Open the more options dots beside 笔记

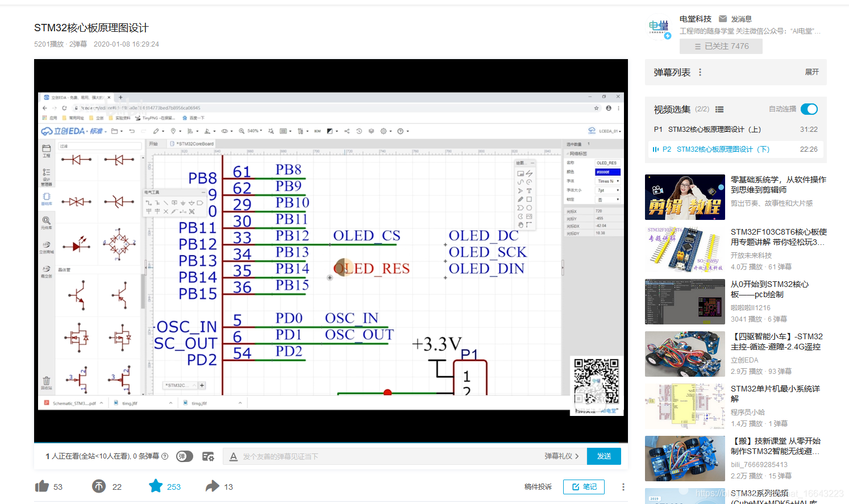[623, 487]
